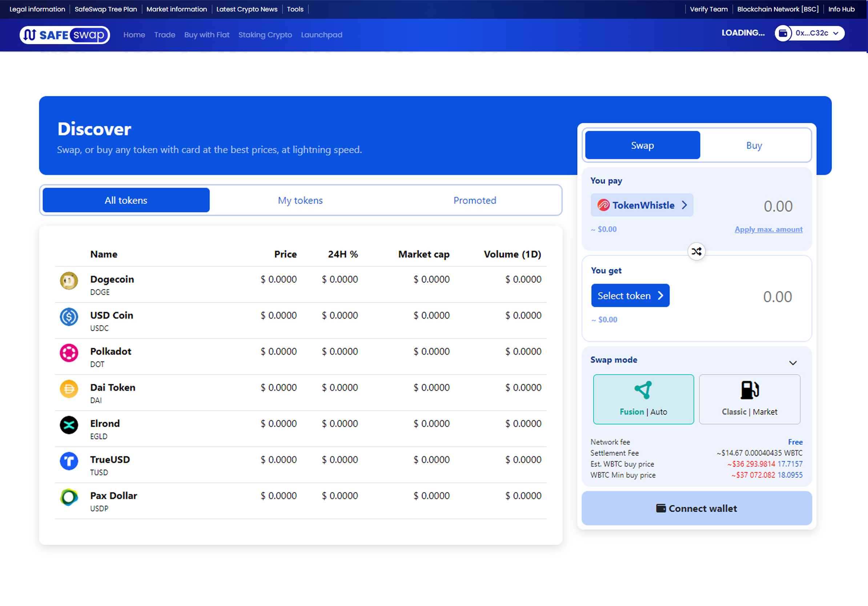Click the Connect wallet button

pos(696,508)
